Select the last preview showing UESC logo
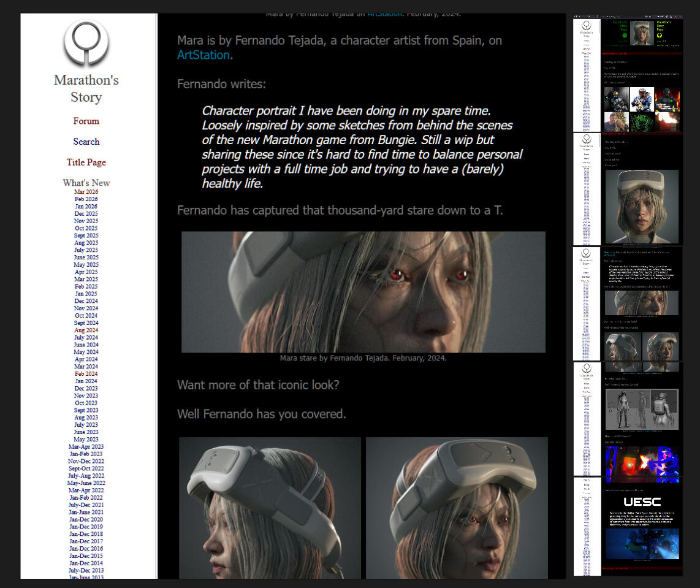 point(628,527)
